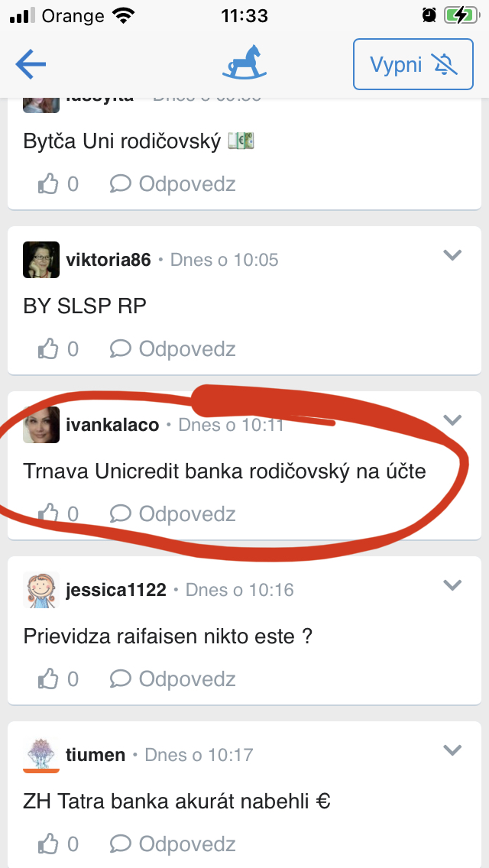This screenshot has height=868, width=489.
Task: Expand options chevron on ivankalaco's post
Action: tap(452, 420)
